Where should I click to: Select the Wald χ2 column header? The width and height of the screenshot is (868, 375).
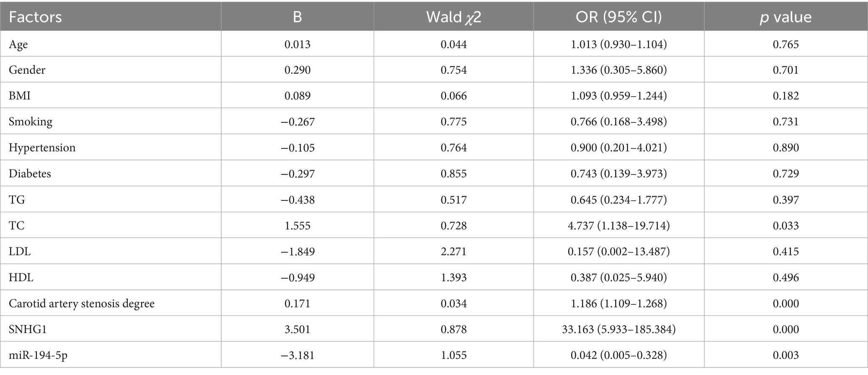click(454, 17)
